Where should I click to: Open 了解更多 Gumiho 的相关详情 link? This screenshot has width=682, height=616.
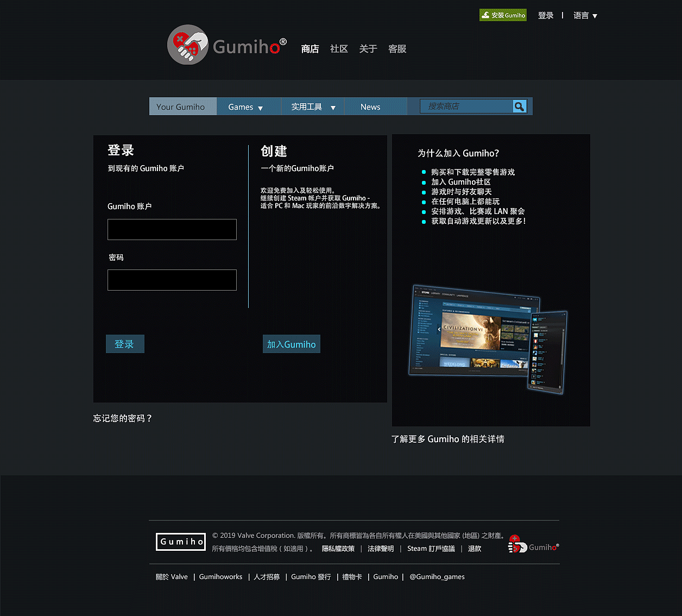(447, 439)
